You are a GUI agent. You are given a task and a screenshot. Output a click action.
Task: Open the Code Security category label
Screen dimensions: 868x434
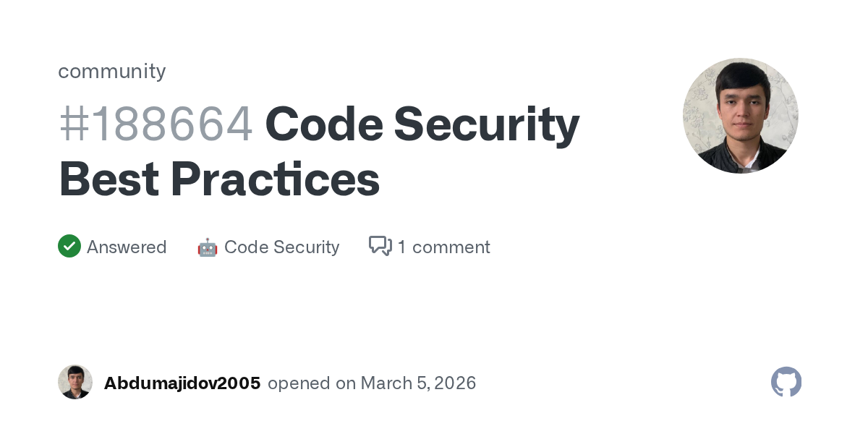[x=281, y=247]
